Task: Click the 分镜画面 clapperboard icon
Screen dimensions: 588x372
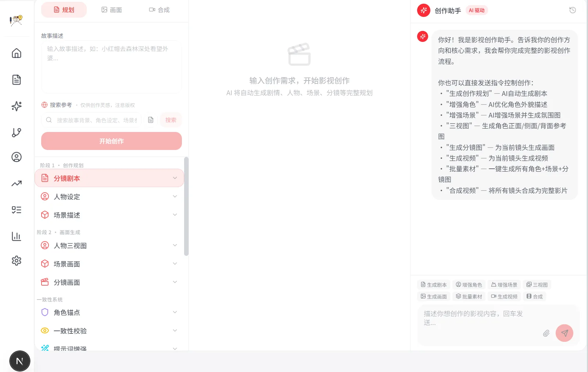Action: coord(45,282)
